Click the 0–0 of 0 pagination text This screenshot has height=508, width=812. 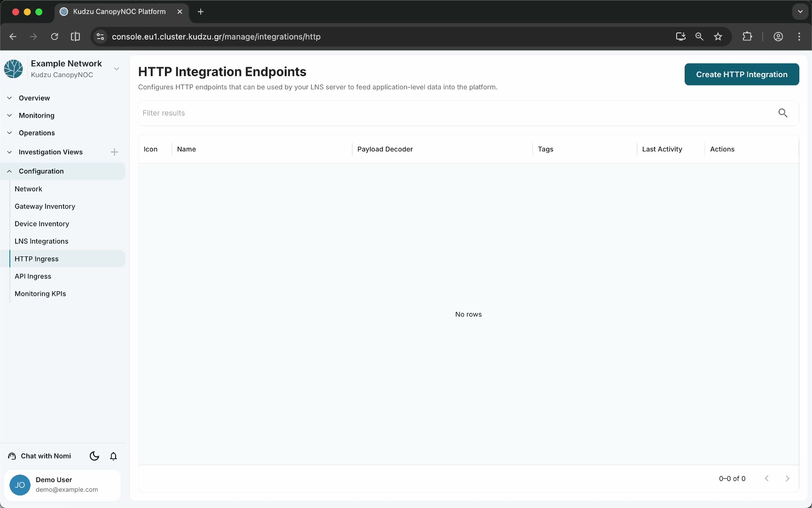pos(732,478)
